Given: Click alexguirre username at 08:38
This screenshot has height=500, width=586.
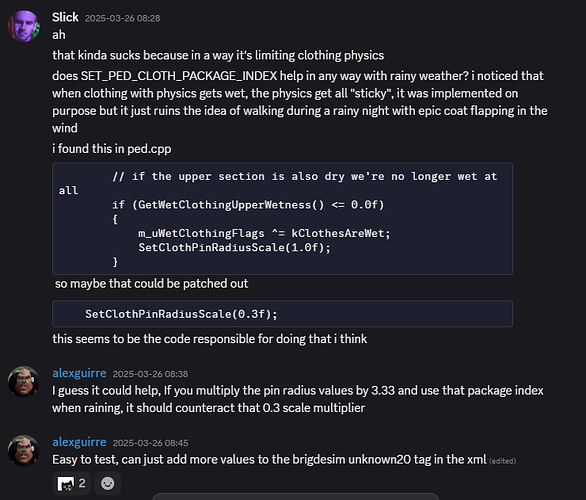Looking at the screenshot, I should coord(79,373).
